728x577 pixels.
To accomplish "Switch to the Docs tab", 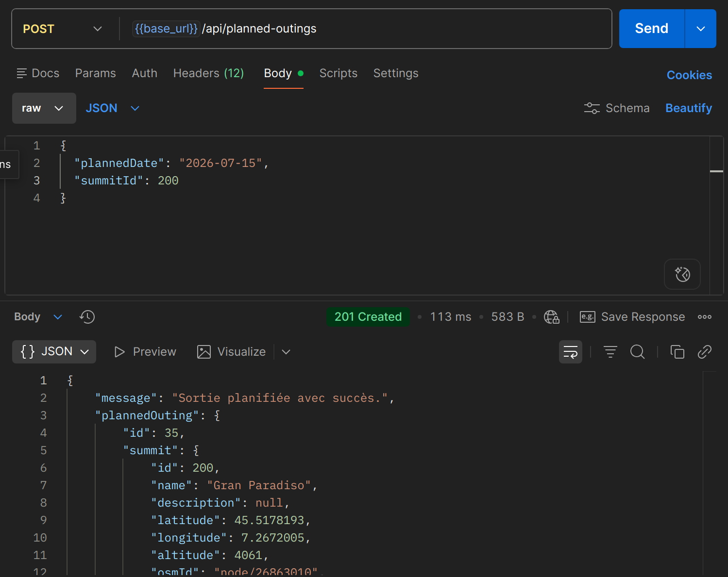I will click(x=38, y=73).
